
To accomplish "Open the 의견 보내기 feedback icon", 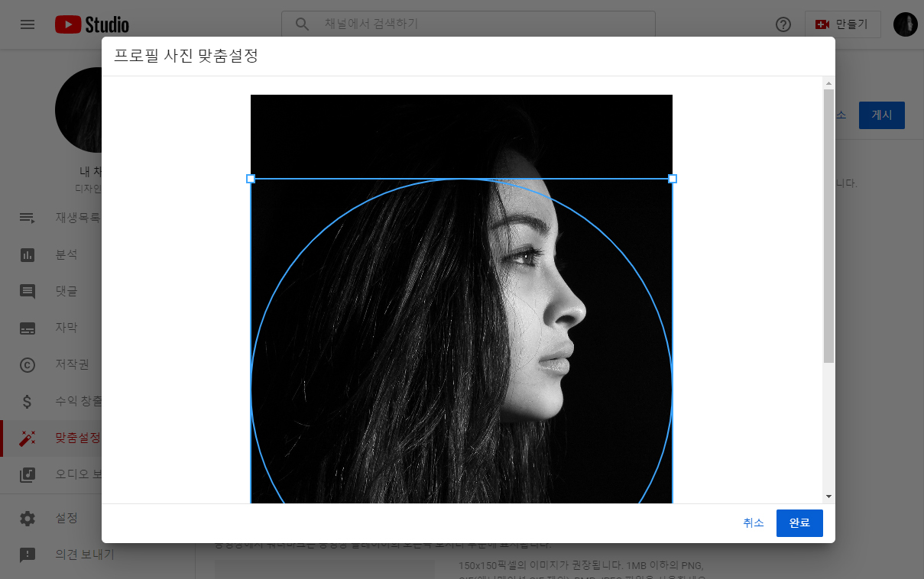I will (x=28, y=555).
